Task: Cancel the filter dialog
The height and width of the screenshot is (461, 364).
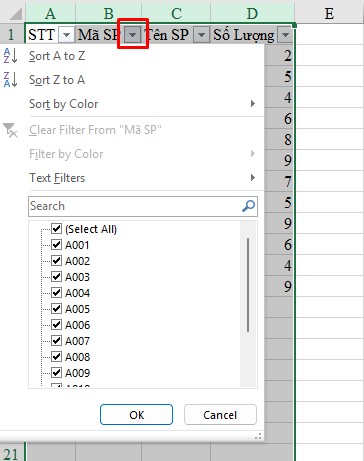Action: (220, 415)
